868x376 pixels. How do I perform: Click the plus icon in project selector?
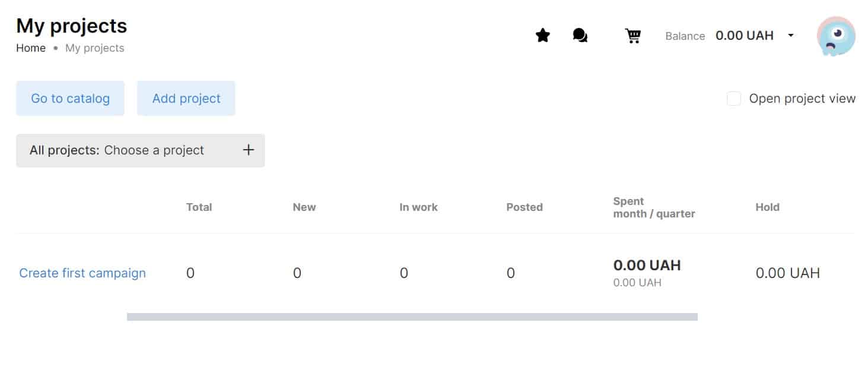tap(249, 150)
